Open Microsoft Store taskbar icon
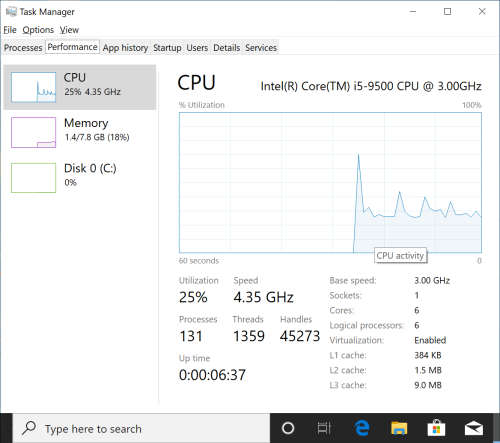The width and height of the screenshot is (500, 443). (x=436, y=428)
